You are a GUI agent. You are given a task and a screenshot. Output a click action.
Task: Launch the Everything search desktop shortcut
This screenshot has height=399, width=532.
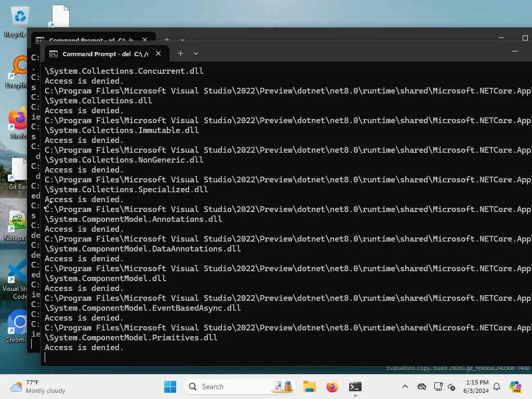[x=17, y=72]
